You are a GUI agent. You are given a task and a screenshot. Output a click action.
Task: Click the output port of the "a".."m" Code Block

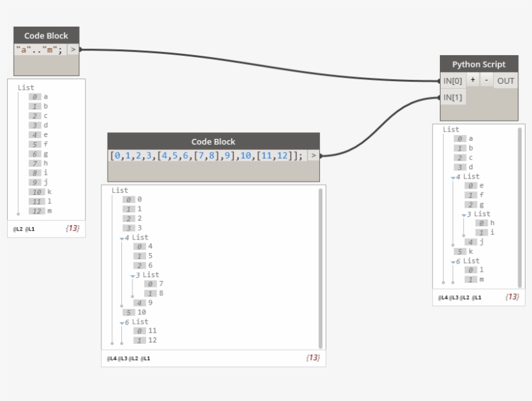point(73,48)
